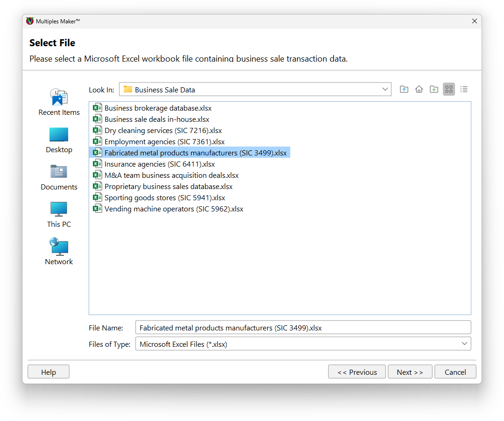Open the Look In folder dropdown
504x421 pixels.
[x=385, y=89]
